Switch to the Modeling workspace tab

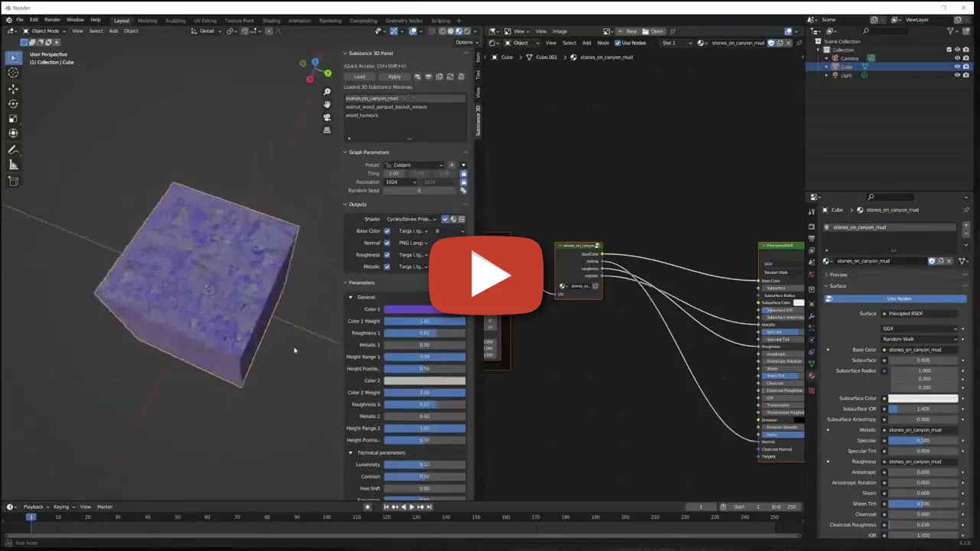147,21
